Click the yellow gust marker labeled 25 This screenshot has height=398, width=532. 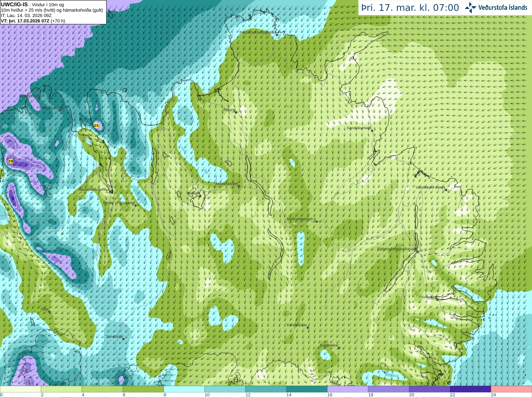click(x=96, y=125)
